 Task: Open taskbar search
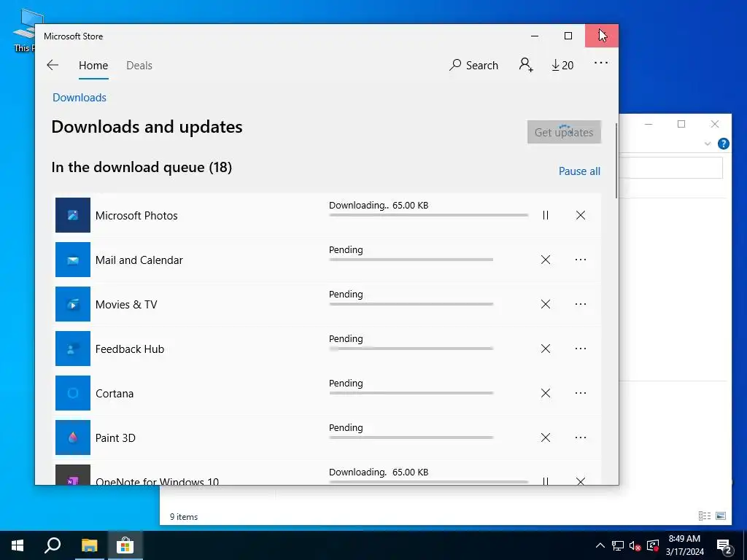[53, 545]
